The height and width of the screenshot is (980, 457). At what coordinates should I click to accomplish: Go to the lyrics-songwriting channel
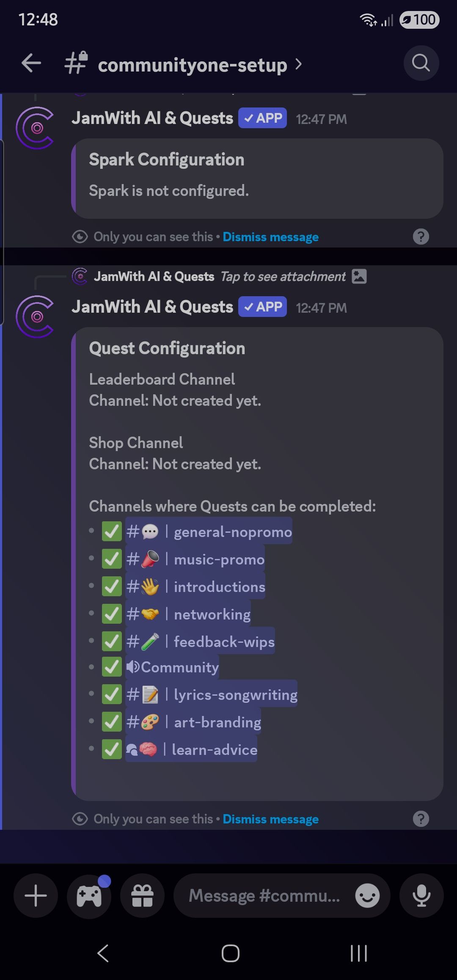pos(212,694)
